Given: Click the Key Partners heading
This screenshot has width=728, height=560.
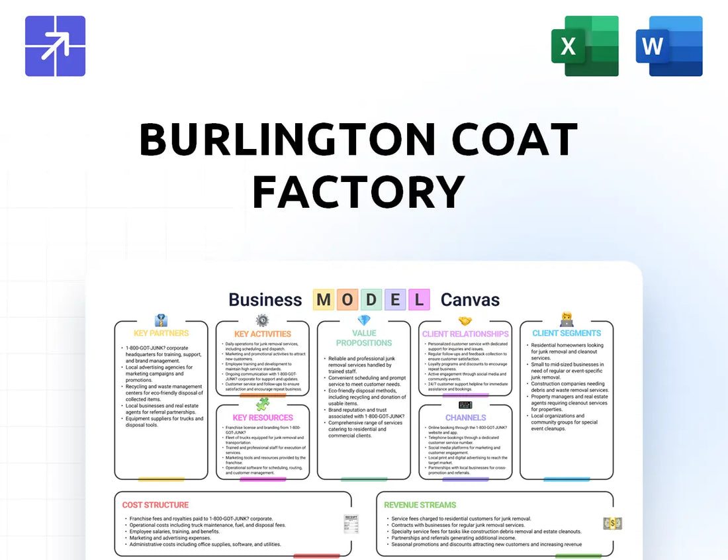Looking at the screenshot, I should tap(161, 334).
